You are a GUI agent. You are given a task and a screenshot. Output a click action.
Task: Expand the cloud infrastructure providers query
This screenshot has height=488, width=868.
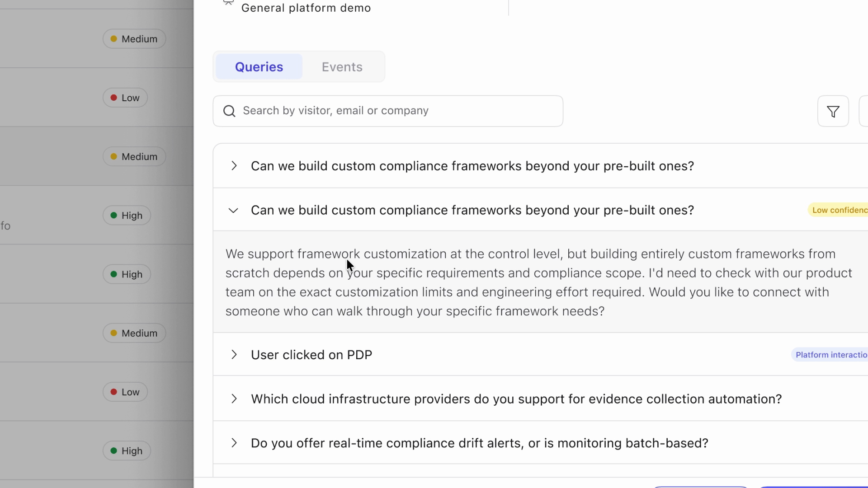point(234,399)
